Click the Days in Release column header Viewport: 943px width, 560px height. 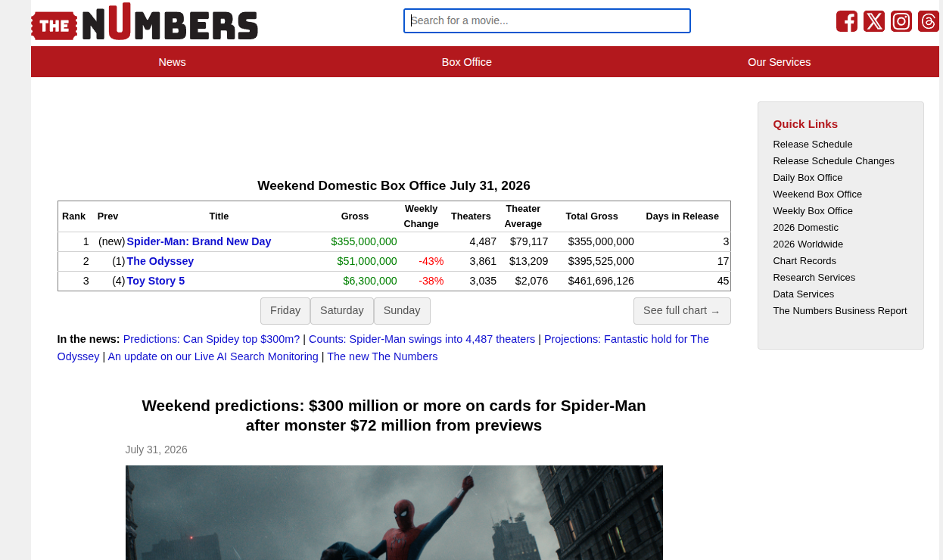click(683, 216)
